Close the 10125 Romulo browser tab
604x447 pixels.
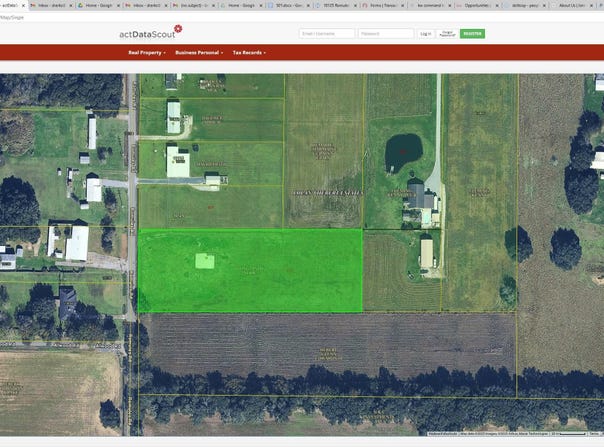pyautogui.click(x=356, y=5)
